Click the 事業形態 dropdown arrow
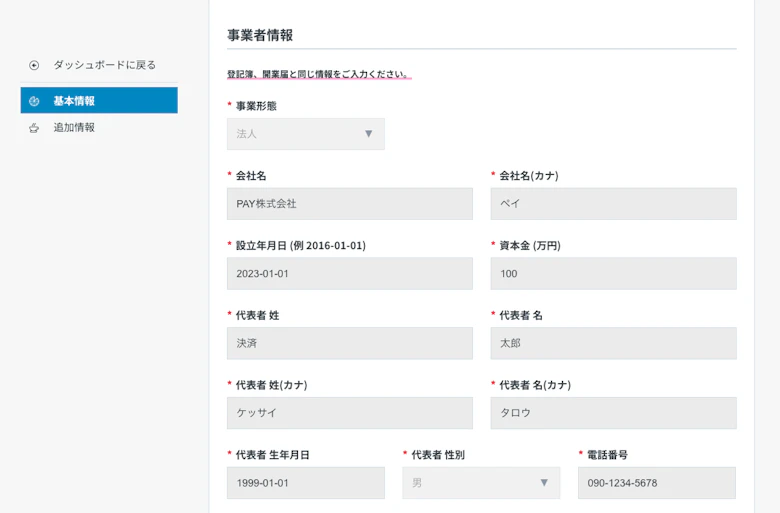The height and width of the screenshot is (513, 780). point(368,134)
